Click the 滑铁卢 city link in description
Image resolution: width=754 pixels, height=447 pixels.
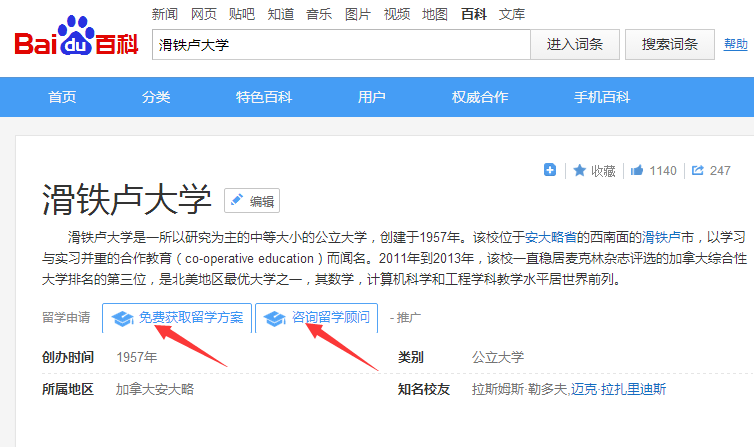coord(661,237)
